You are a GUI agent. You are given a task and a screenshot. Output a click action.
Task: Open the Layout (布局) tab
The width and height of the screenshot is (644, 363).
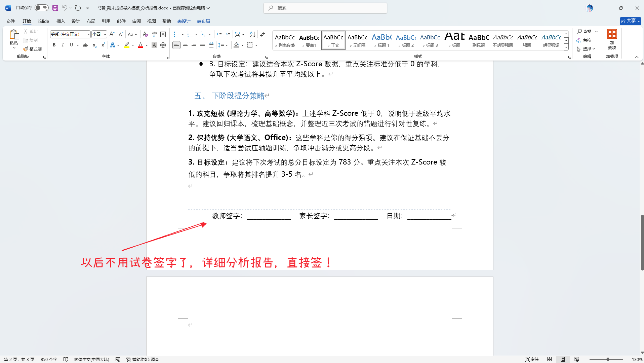coord(91,21)
